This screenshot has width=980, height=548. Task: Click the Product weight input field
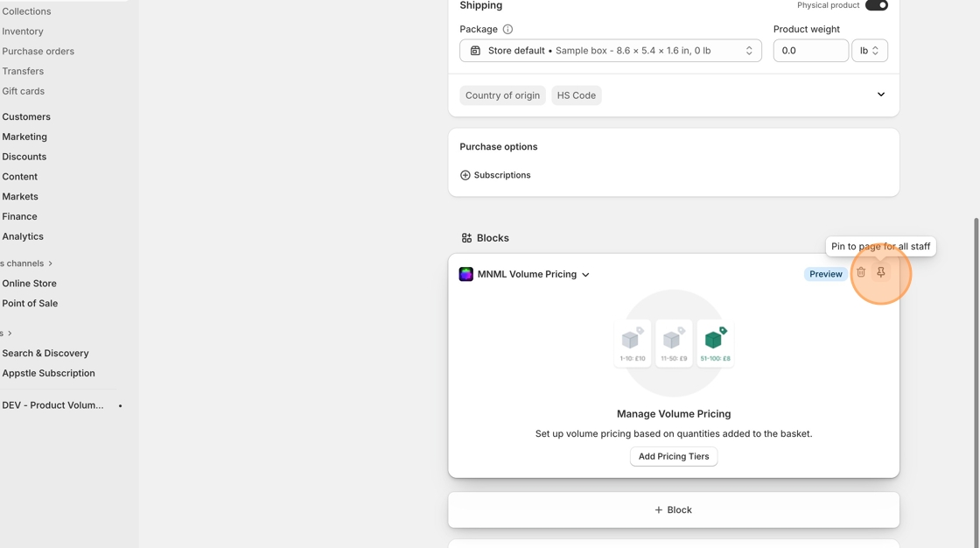[810, 51]
